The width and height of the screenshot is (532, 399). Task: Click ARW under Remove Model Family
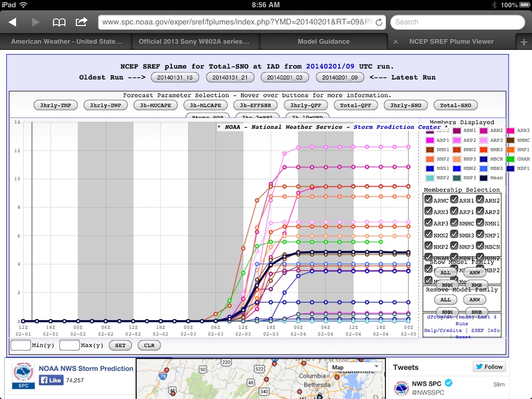coord(474,300)
